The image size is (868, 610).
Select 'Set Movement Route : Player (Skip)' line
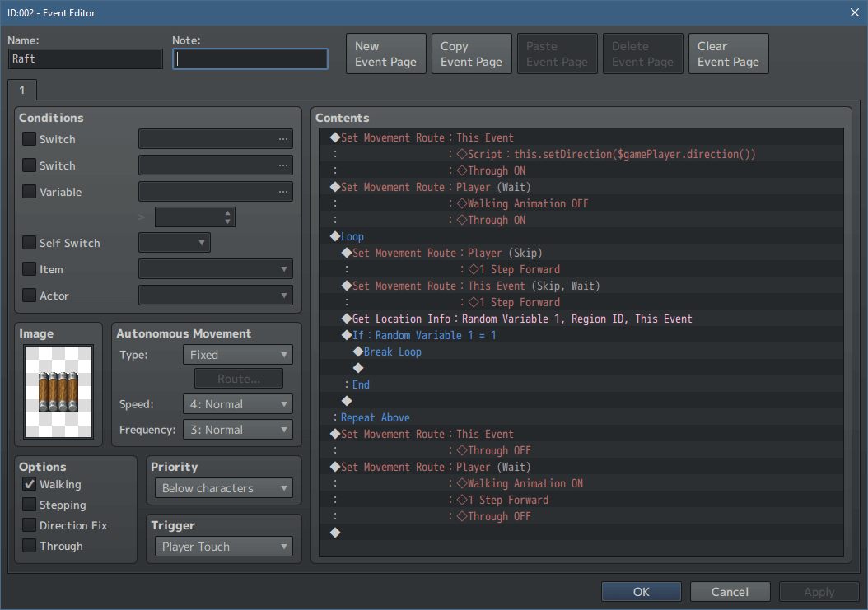point(581,253)
